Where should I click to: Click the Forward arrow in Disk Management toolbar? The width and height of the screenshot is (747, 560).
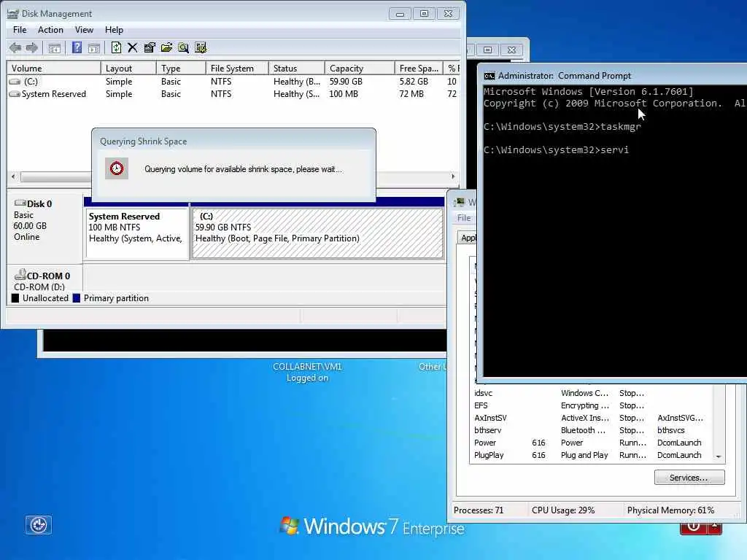pyautogui.click(x=32, y=47)
